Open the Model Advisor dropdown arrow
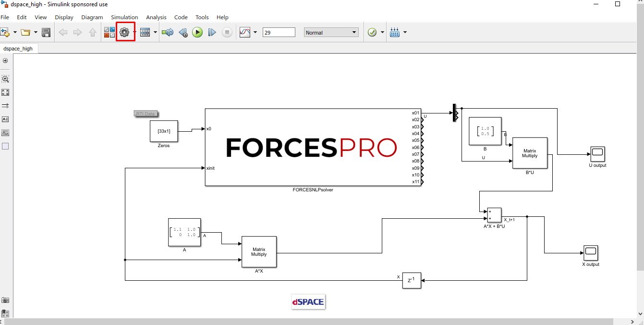This screenshot has height=325, width=644. pyautogui.click(x=382, y=32)
